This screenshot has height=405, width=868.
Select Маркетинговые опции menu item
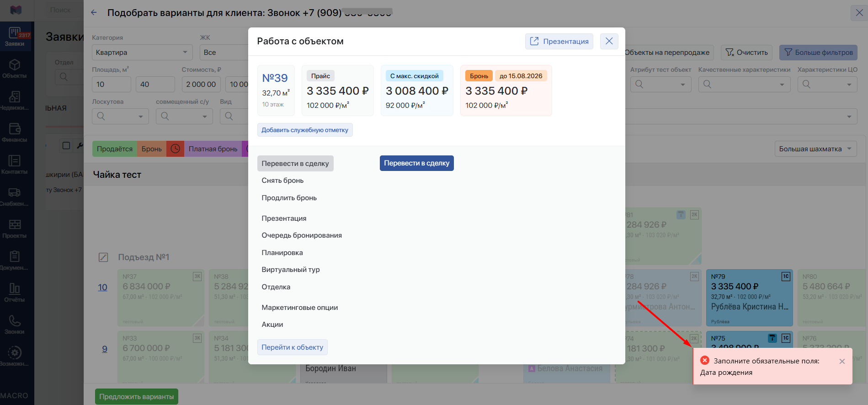pyautogui.click(x=300, y=308)
